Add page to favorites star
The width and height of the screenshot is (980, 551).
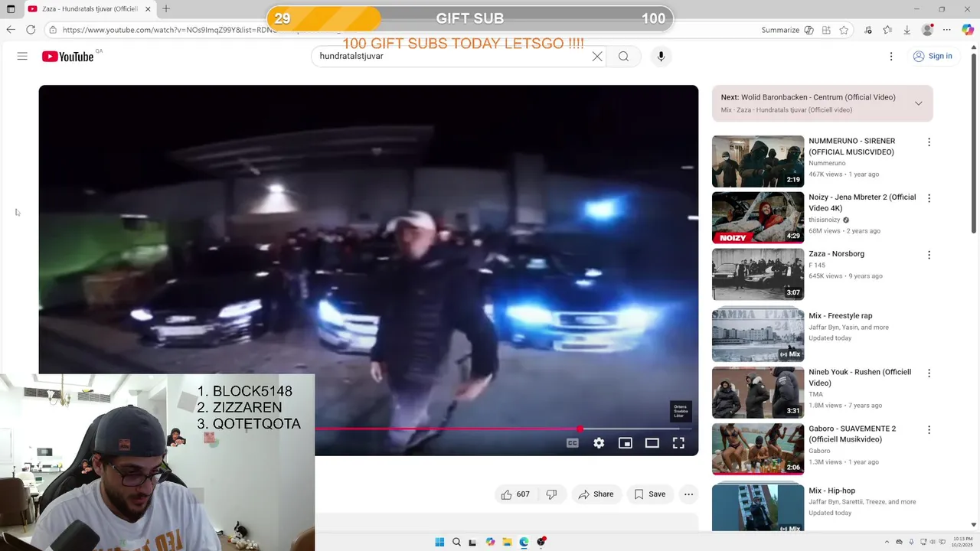844,30
